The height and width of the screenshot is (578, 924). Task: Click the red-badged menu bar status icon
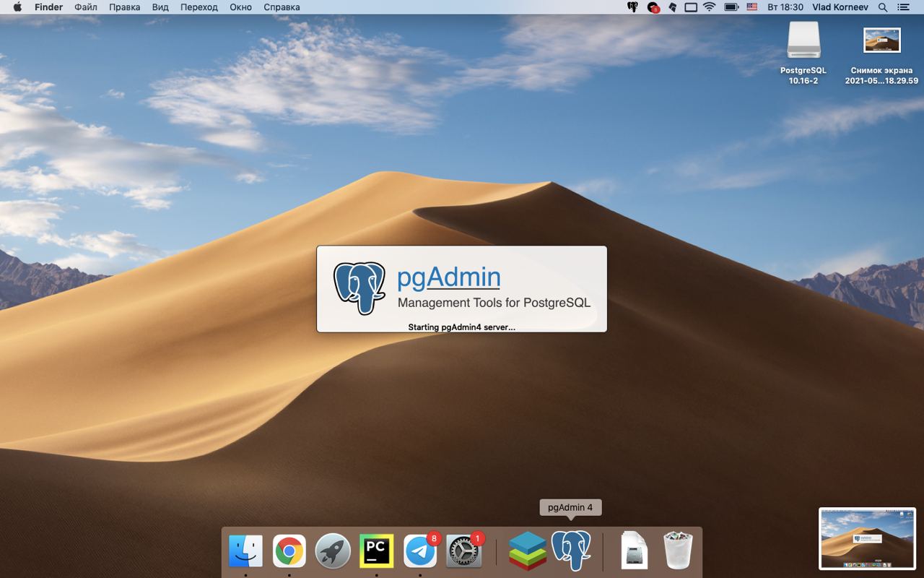click(653, 7)
